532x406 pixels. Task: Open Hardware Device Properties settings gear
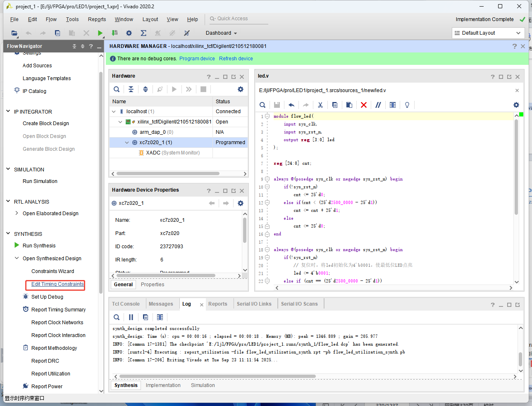[x=241, y=203]
